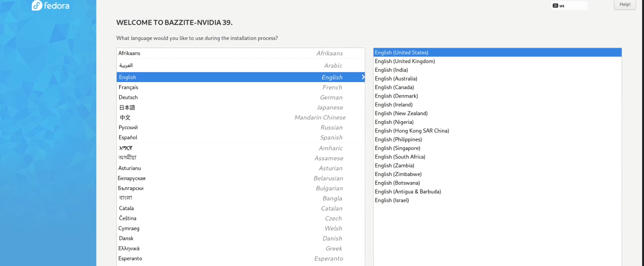Select English (Nigeria) locale
The width and height of the screenshot is (644, 266).
pyautogui.click(x=497, y=122)
